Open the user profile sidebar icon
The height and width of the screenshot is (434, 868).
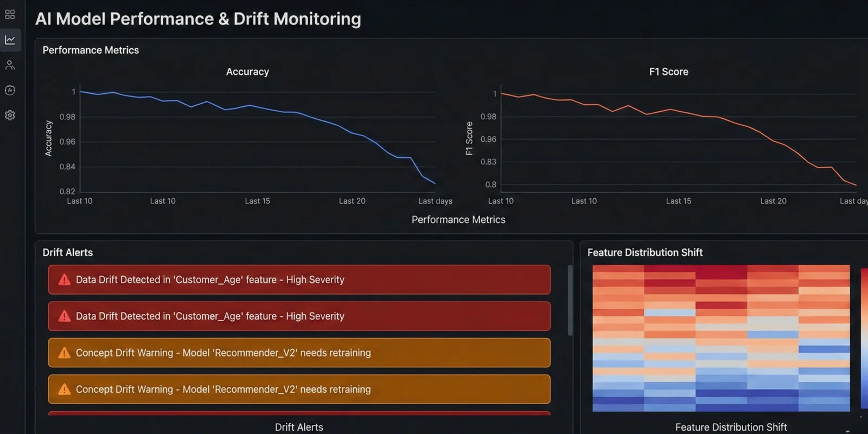point(10,65)
